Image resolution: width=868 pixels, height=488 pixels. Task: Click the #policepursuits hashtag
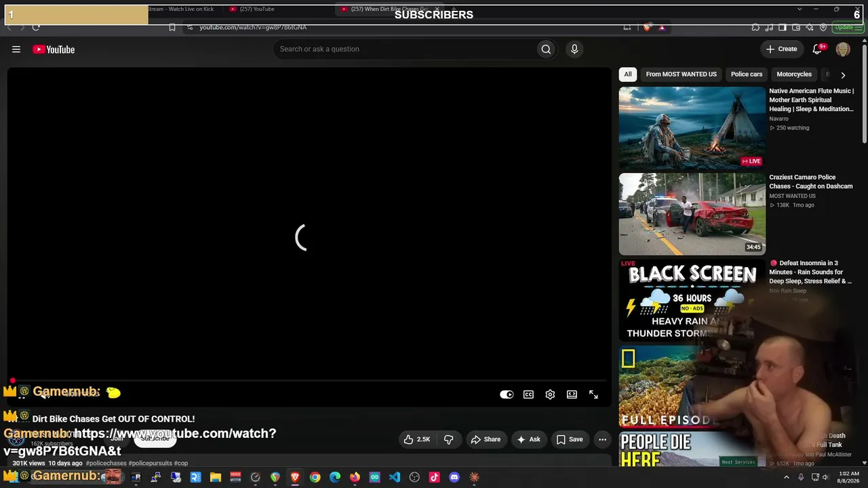click(150, 464)
